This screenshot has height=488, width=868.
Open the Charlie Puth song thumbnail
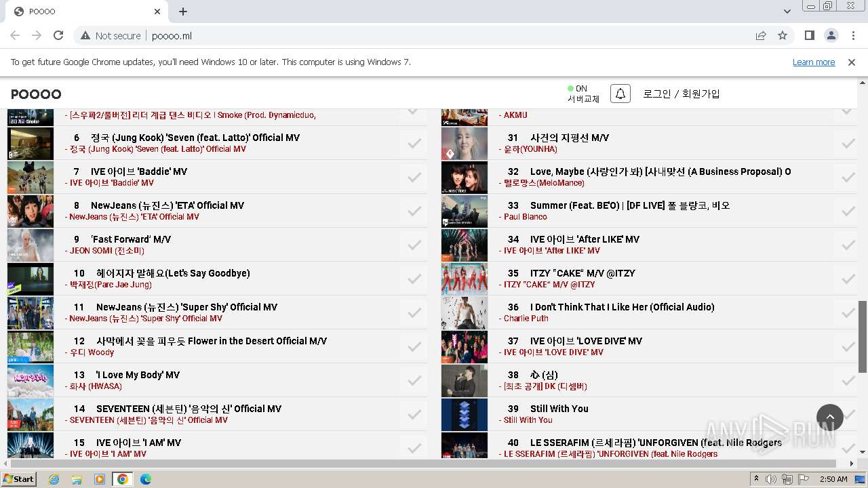point(465,312)
